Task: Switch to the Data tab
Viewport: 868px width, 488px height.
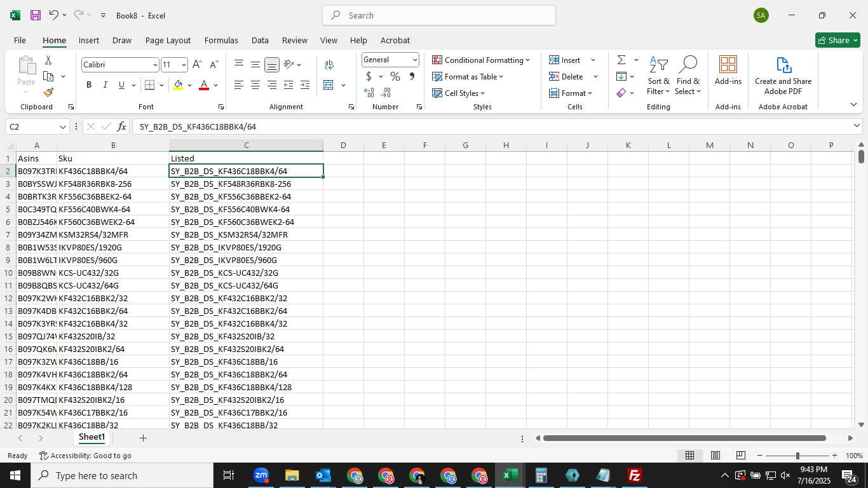Action: tap(260, 40)
